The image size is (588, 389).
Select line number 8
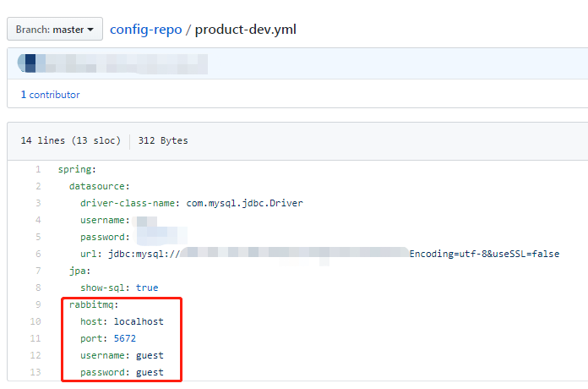pyautogui.click(x=38, y=288)
